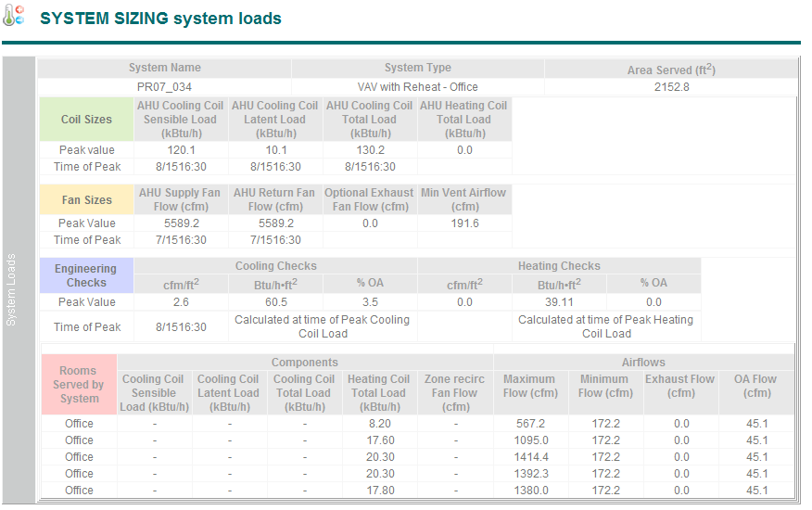Click the thermometer icon beside the title
The image size is (812, 510).
point(14,16)
